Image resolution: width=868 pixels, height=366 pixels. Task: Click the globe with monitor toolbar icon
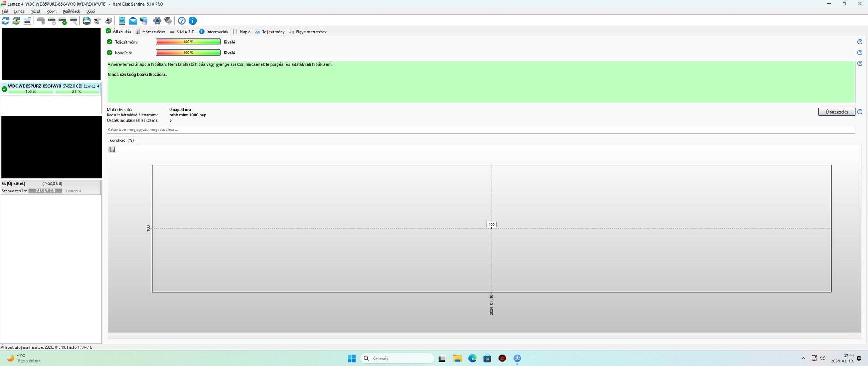[x=144, y=21]
